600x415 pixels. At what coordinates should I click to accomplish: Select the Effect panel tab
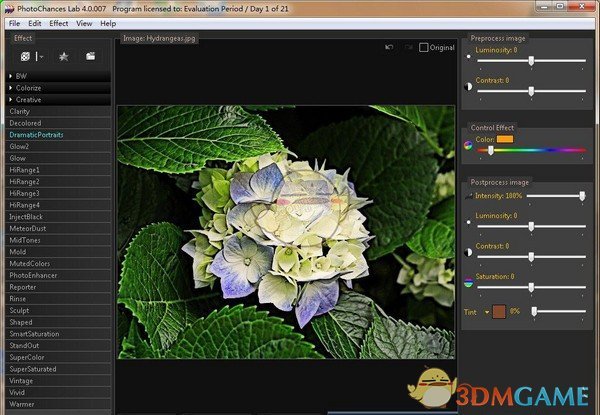tap(23, 38)
